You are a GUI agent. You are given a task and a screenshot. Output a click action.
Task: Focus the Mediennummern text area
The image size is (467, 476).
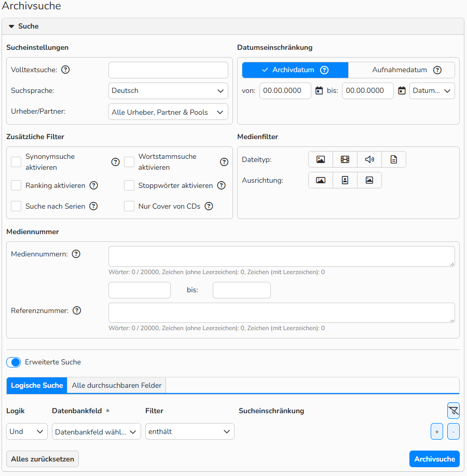tap(282, 256)
